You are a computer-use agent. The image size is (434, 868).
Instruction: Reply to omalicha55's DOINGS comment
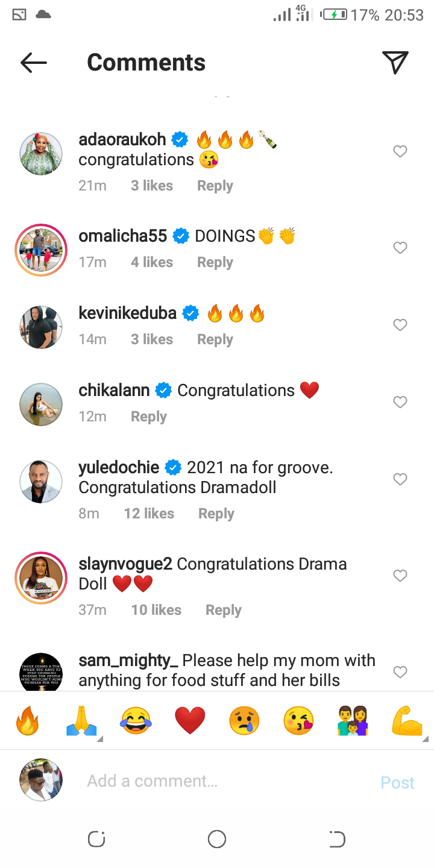[x=215, y=263]
